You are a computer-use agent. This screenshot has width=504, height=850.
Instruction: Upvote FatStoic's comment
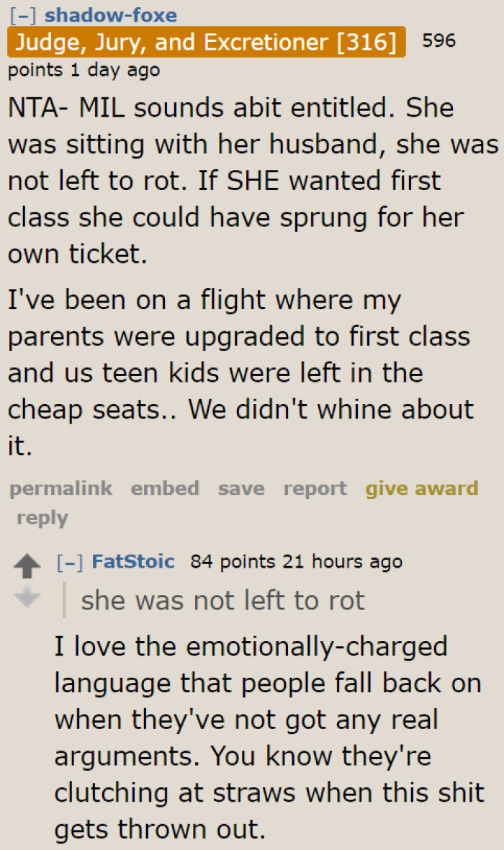[27, 565]
